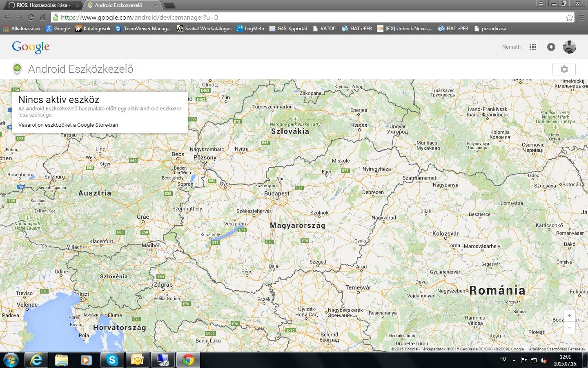Open the Google apps grid
This screenshot has width=588, height=368.
click(533, 47)
